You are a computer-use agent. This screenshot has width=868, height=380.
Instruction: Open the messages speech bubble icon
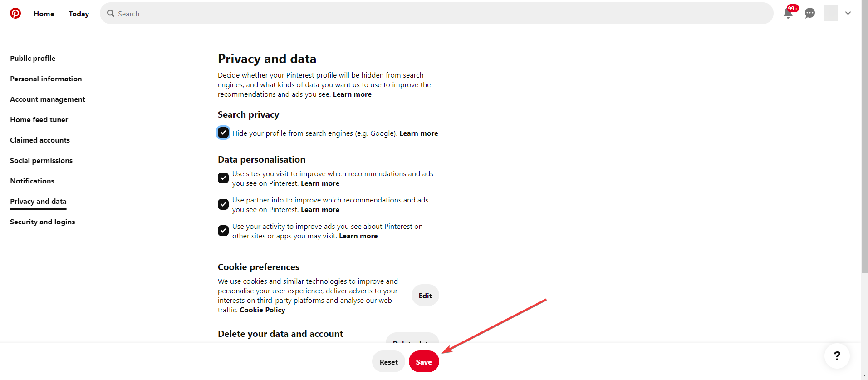pos(810,13)
